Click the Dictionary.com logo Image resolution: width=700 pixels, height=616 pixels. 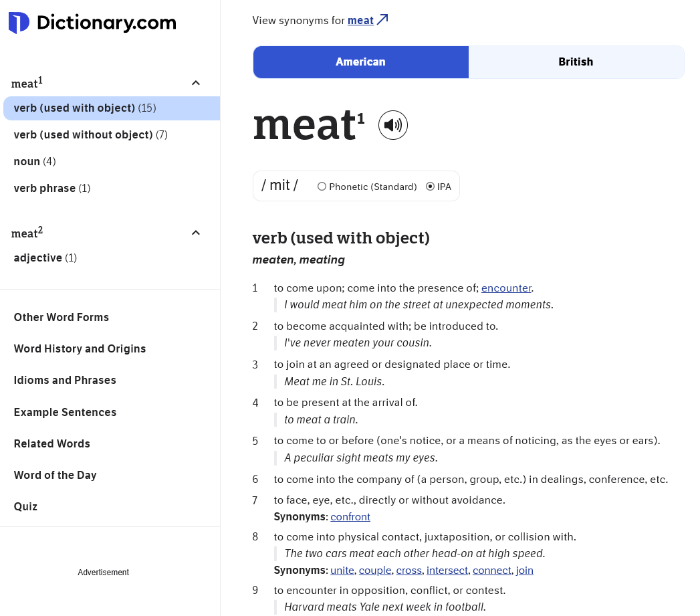tap(92, 23)
